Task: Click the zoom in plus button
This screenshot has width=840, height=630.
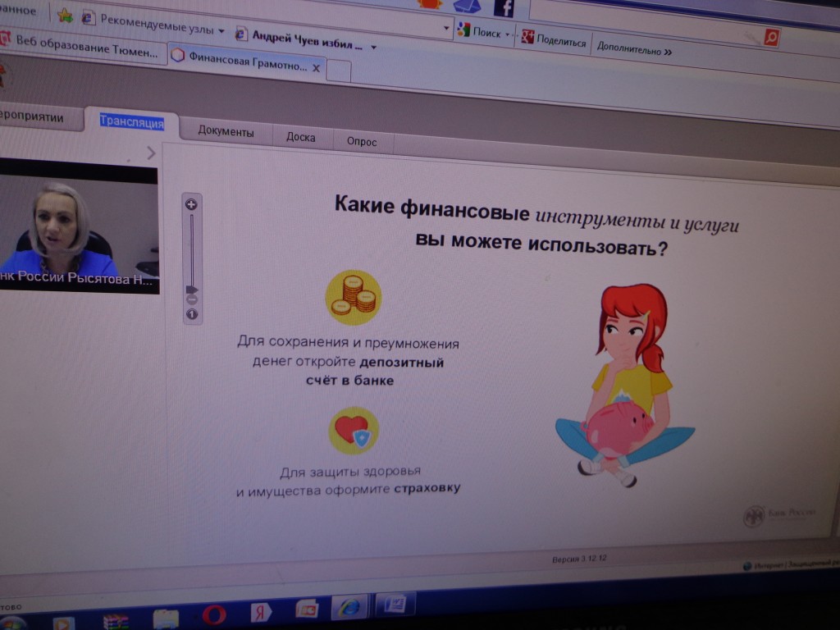Action: (x=191, y=204)
